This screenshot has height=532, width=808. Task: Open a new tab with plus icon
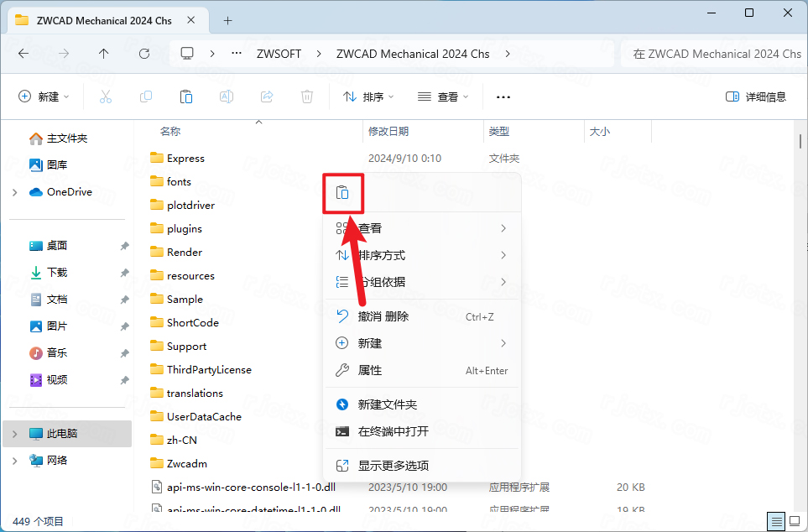coord(227,20)
